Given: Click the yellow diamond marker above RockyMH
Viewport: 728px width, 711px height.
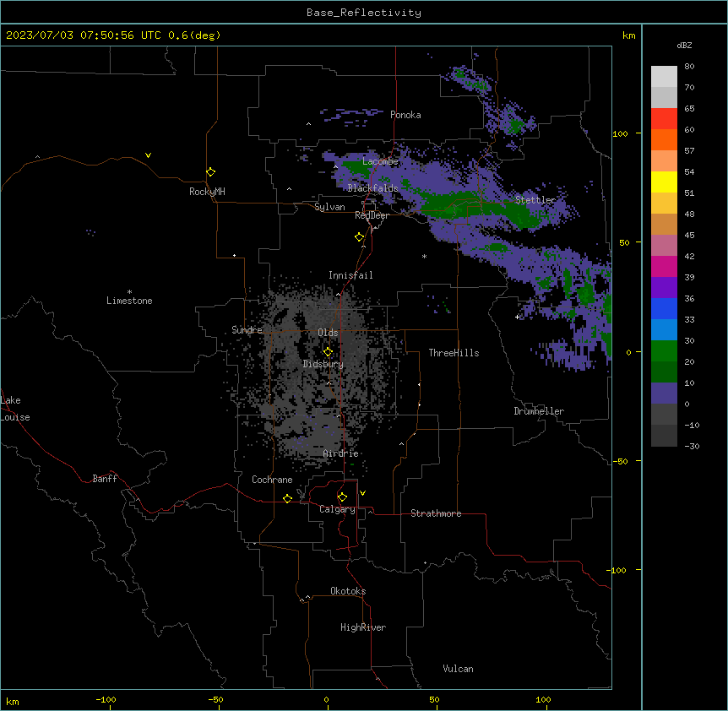Looking at the screenshot, I should [210, 172].
